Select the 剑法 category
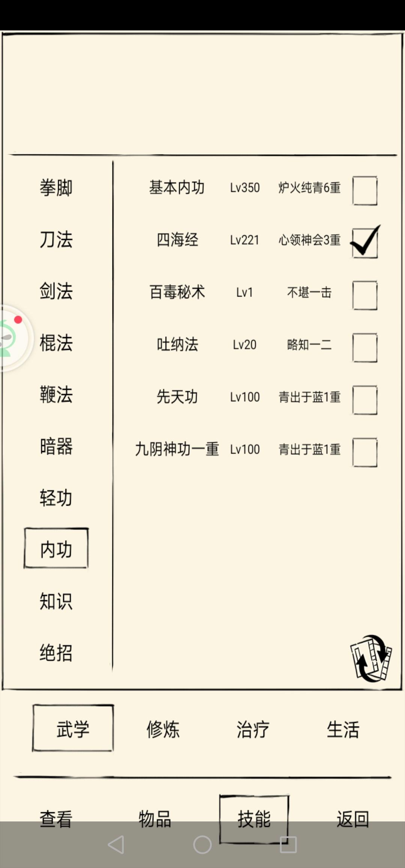Viewport: 405px width, 868px height. pyautogui.click(x=56, y=291)
